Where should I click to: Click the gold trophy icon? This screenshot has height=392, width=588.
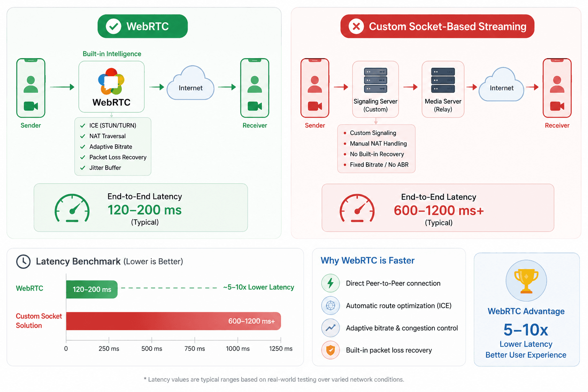click(526, 281)
